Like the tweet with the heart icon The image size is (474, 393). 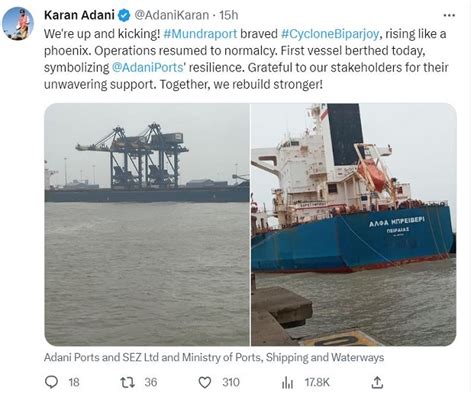tap(205, 382)
